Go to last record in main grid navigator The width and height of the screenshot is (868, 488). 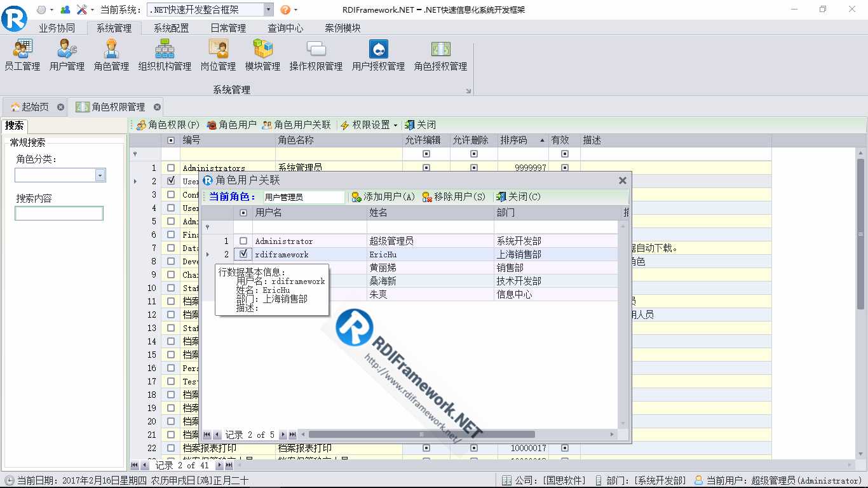pyautogui.click(x=229, y=465)
